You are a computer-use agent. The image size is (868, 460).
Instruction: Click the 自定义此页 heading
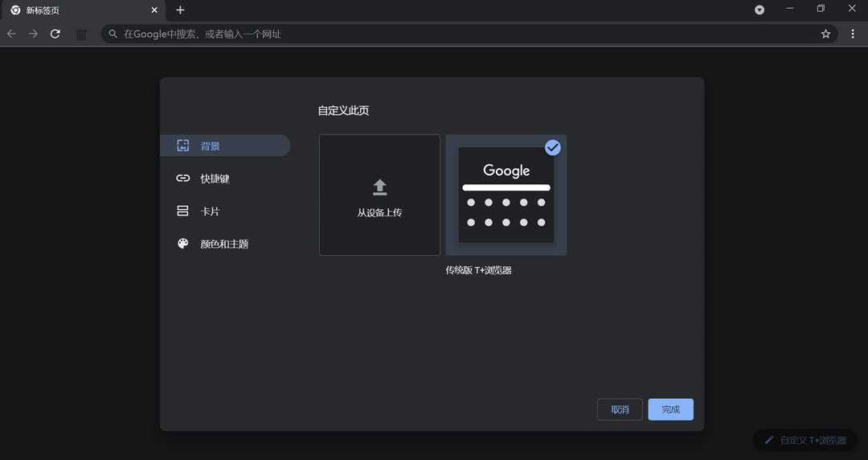343,111
